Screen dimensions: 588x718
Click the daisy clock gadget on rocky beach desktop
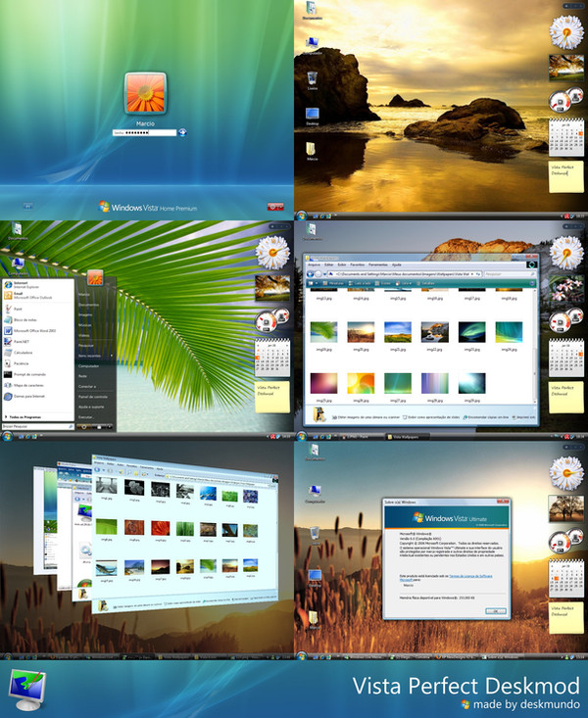tap(566, 32)
